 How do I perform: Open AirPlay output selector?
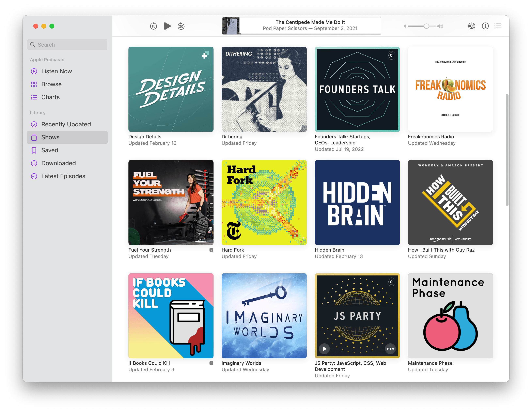point(471,26)
